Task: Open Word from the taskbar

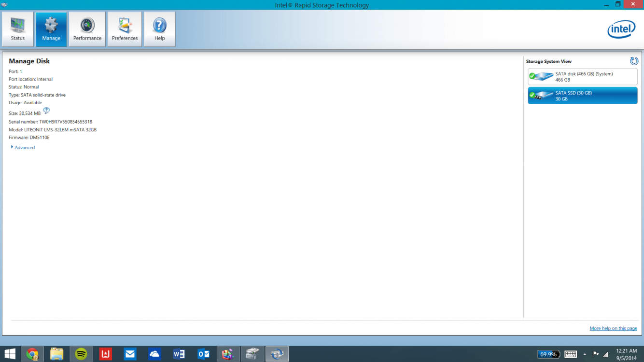Action: 179,354
